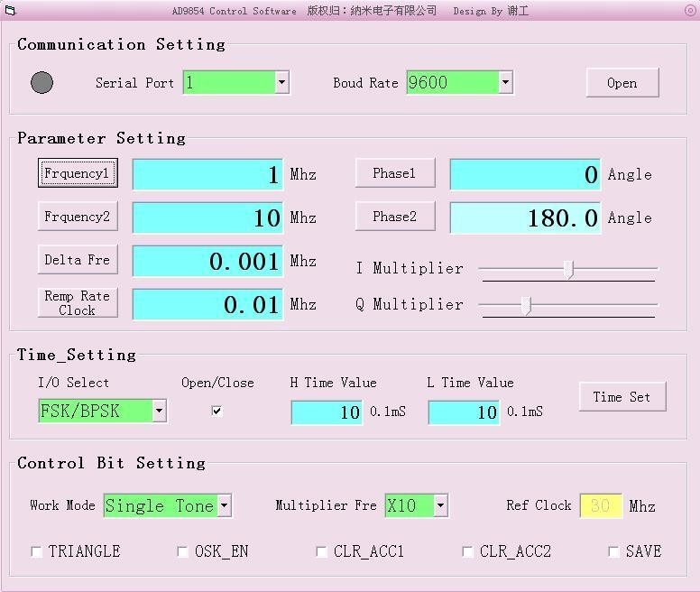Click the round close icon in the title bar
Image resolution: width=700 pixels, height=592 pixels.
pos(690,10)
